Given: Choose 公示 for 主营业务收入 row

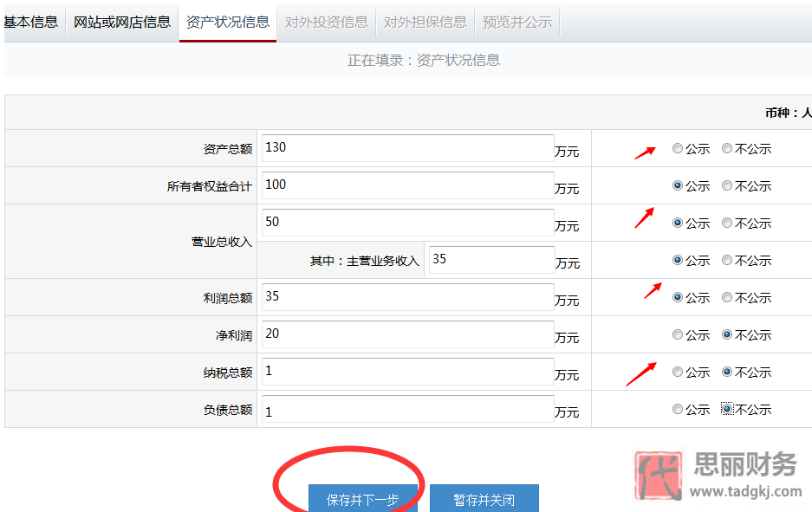Looking at the screenshot, I should 677,260.
